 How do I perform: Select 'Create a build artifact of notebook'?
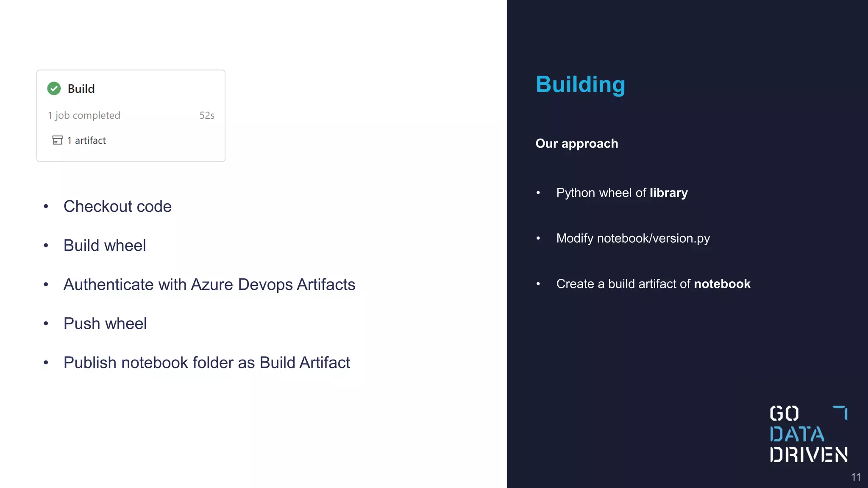653,284
